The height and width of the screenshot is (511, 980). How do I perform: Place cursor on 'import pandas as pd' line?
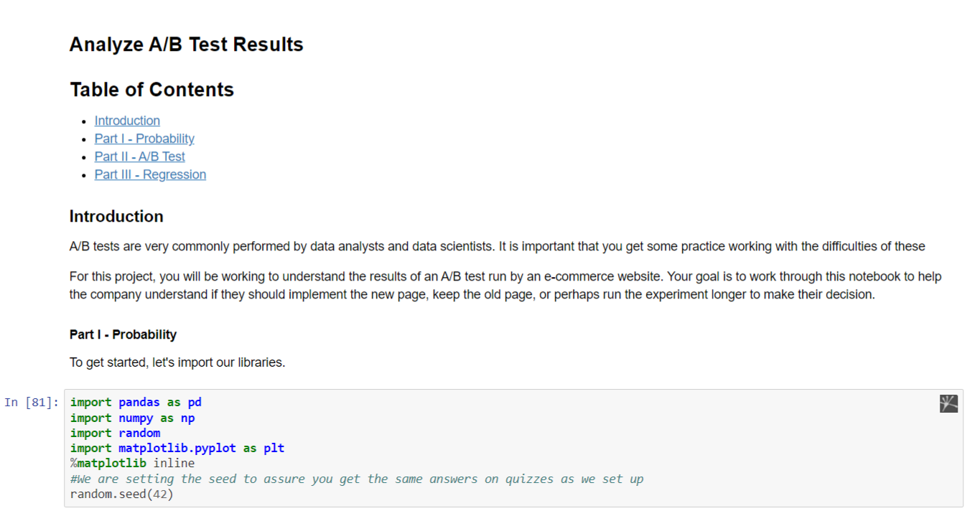136,403
